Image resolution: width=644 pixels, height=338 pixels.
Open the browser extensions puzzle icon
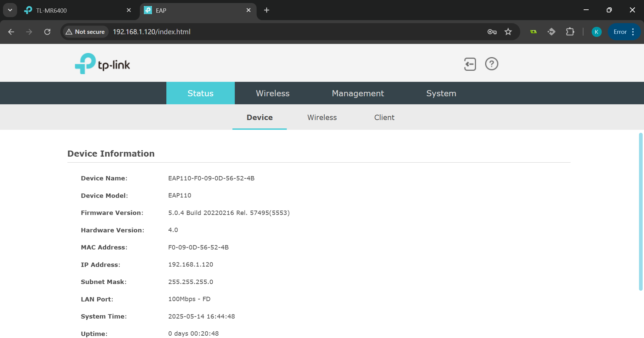click(570, 32)
